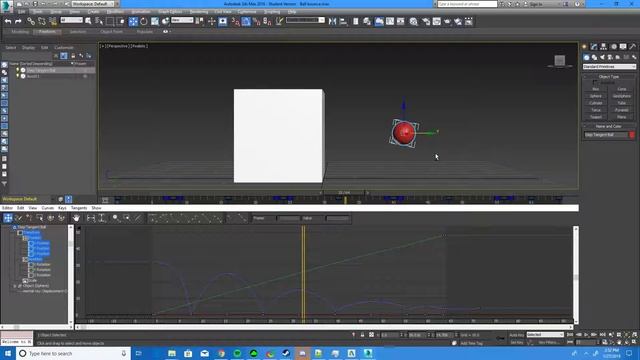The width and height of the screenshot is (640, 360).
Task: Open Select by Name dialog icon
Action: [x=99, y=21]
